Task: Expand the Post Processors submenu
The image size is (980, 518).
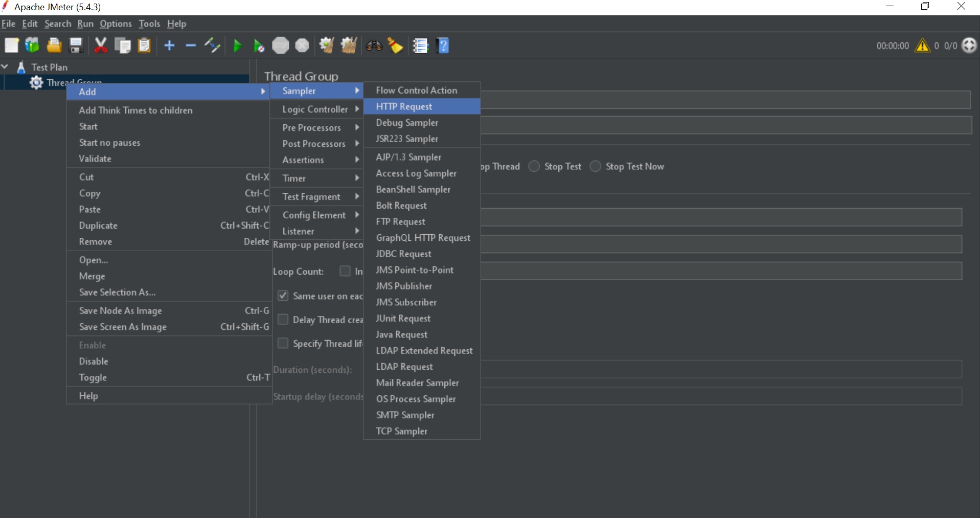Action: click(316, 144)
